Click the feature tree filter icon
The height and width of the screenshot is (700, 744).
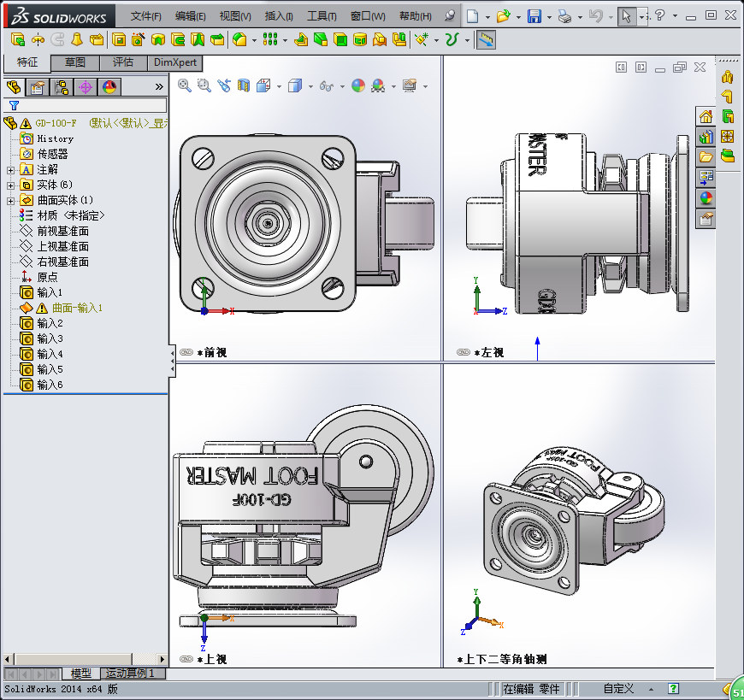click(14, 105)
